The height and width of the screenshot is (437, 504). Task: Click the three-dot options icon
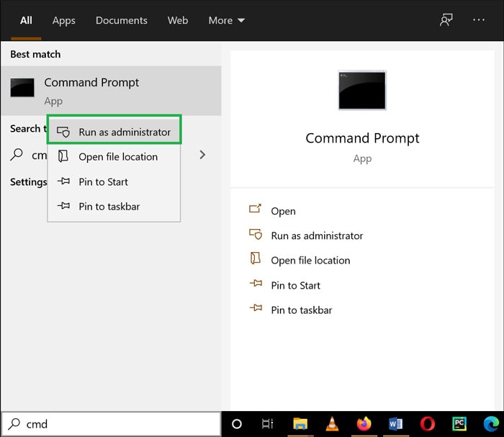coord(479,20)
